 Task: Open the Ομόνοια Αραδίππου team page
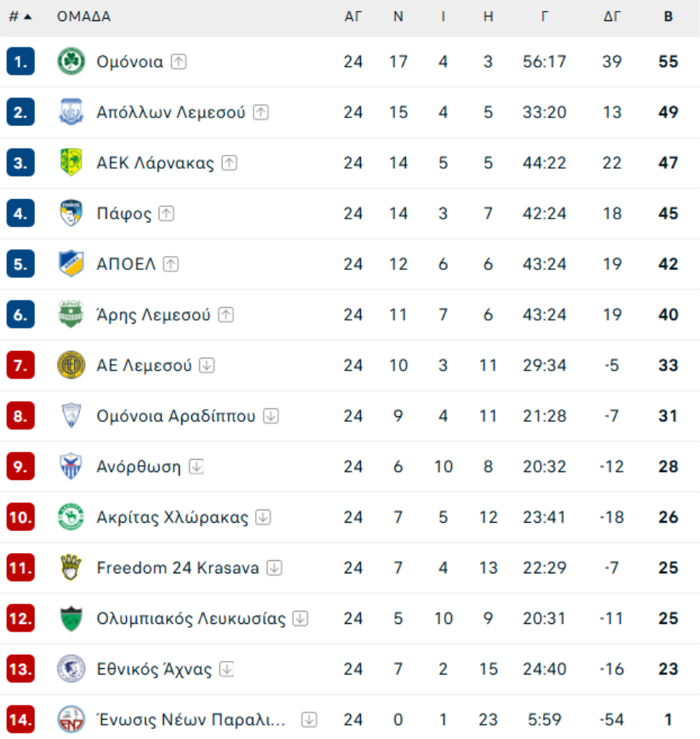click(x=176, y=416)
